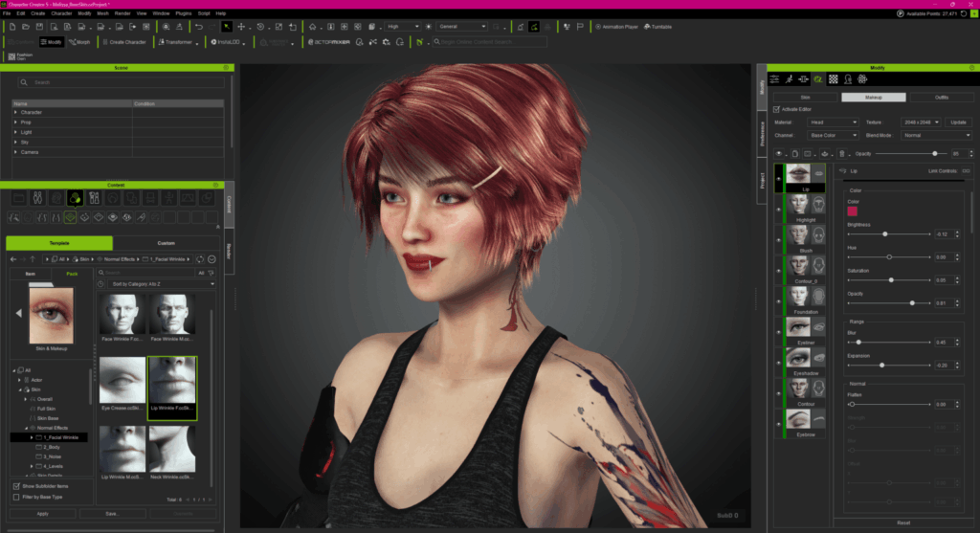Click the Home view icon
The height and width of the screenshot is (533, 980).
point(313,27)
